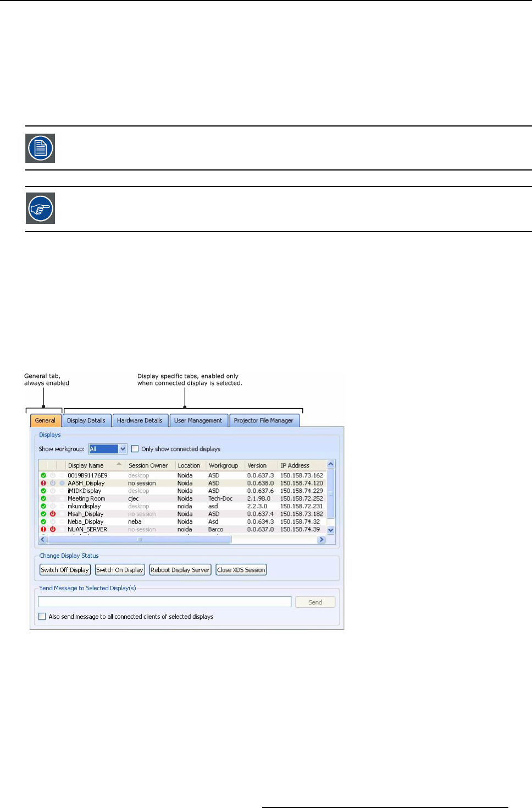Screen dimensions: 532x808
Task: Select the iMIDKDisplay row name
Action: (85, 491)
